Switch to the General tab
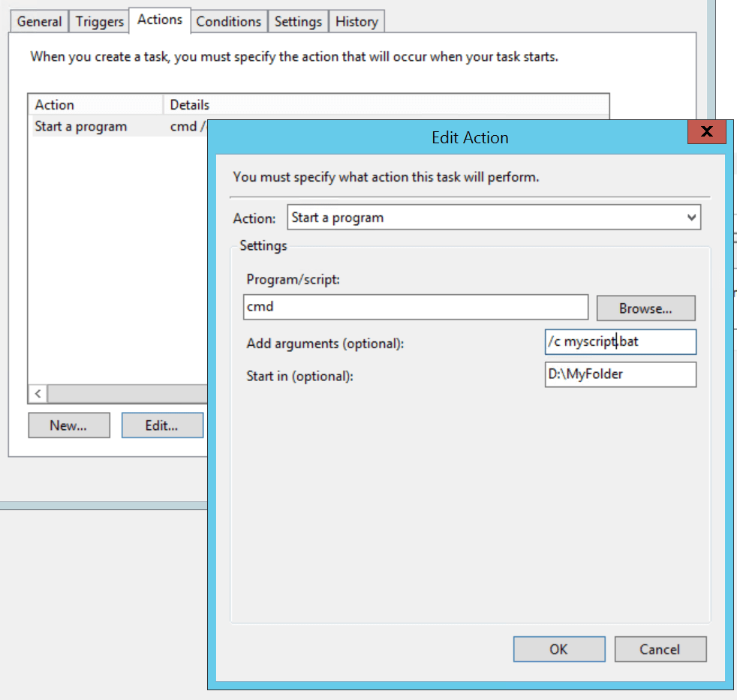The height and width of the screenshot is (700, 737). (x=39, y=22)
